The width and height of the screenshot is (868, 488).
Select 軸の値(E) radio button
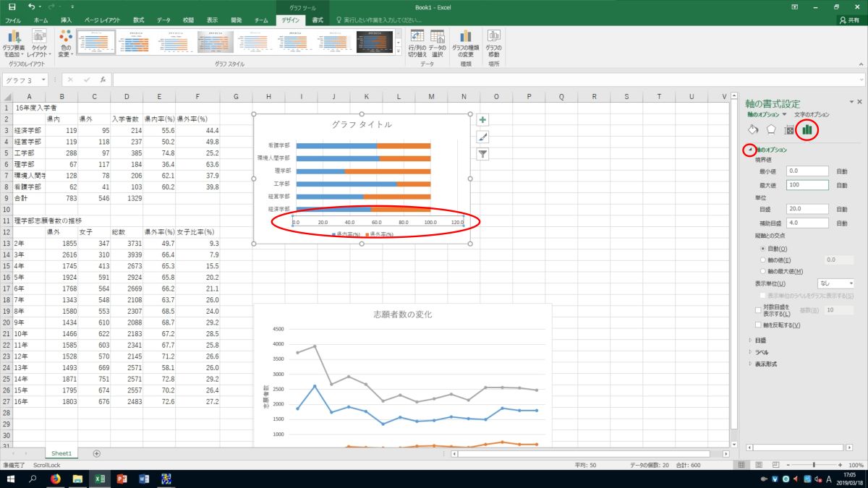(764, 260)
